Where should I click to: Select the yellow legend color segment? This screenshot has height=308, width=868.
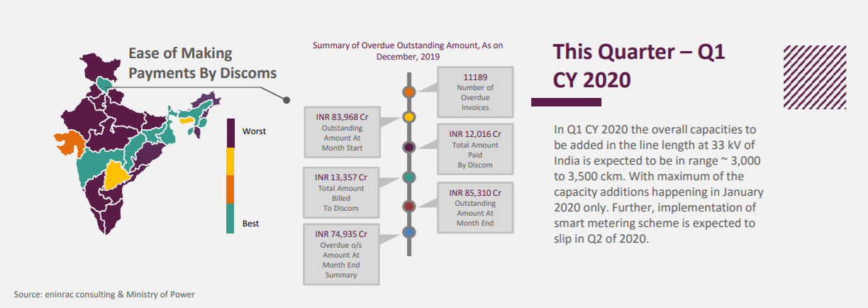point(230,161)
